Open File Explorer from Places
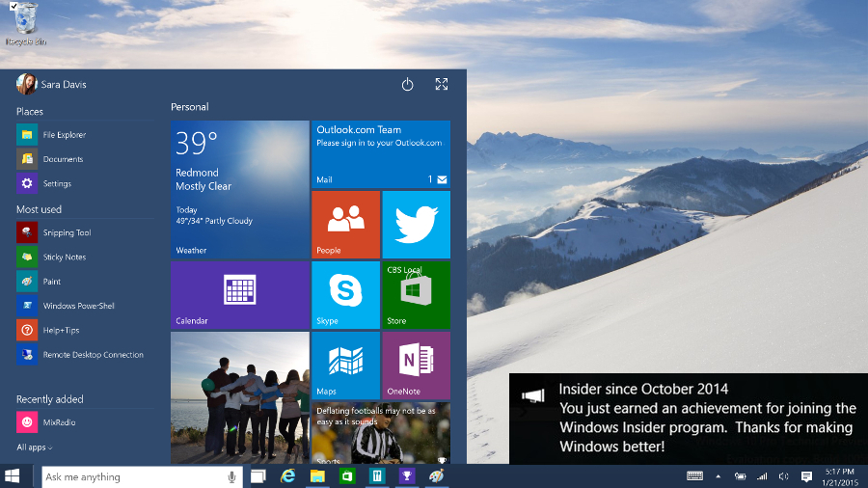The height and width of the screenshot is (488, 868). [64, 135]
